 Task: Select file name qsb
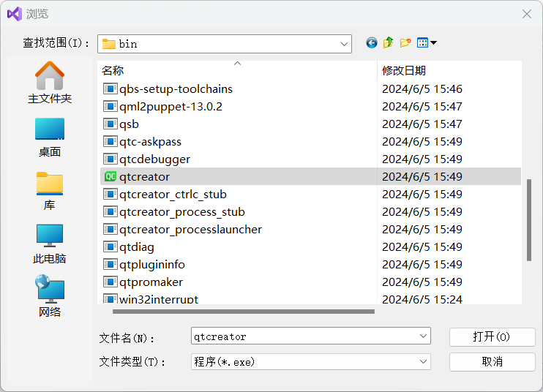pyautogui.click(x=129, y=124)
